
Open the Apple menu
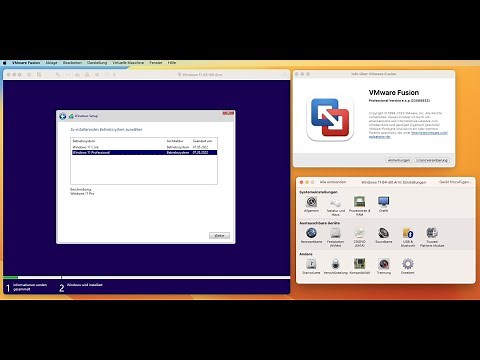point(5,63)
